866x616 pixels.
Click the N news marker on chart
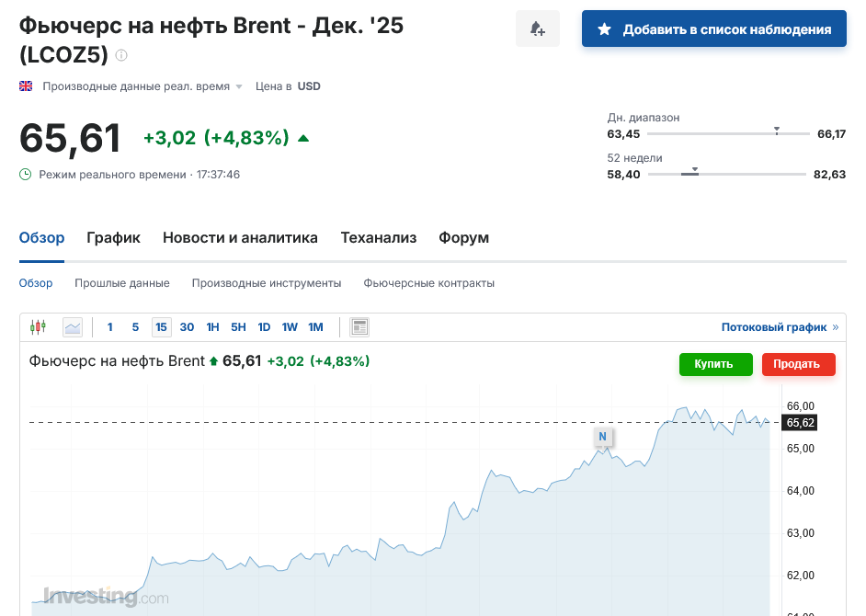point(603,436)
